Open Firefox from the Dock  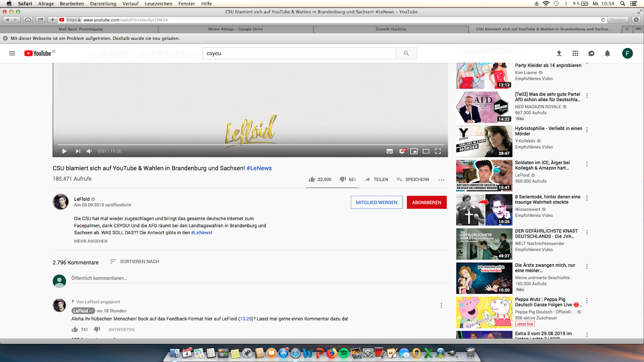coord(332,353)
